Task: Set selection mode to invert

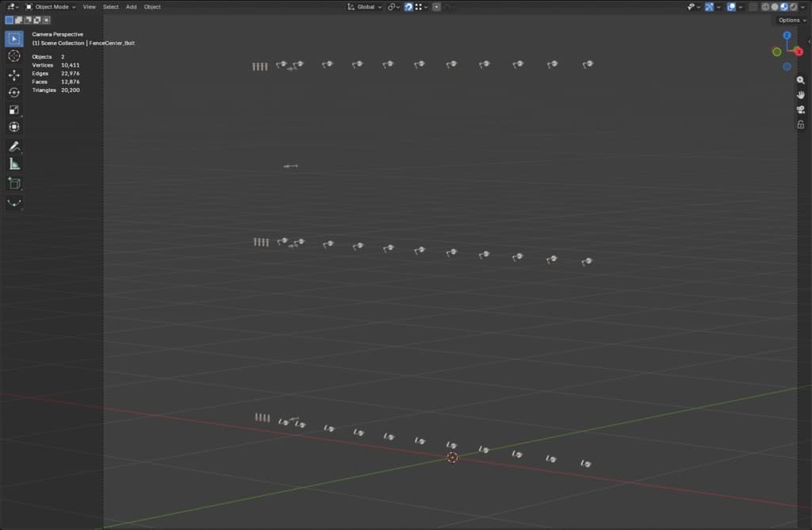Action: (x=36, y=20)
